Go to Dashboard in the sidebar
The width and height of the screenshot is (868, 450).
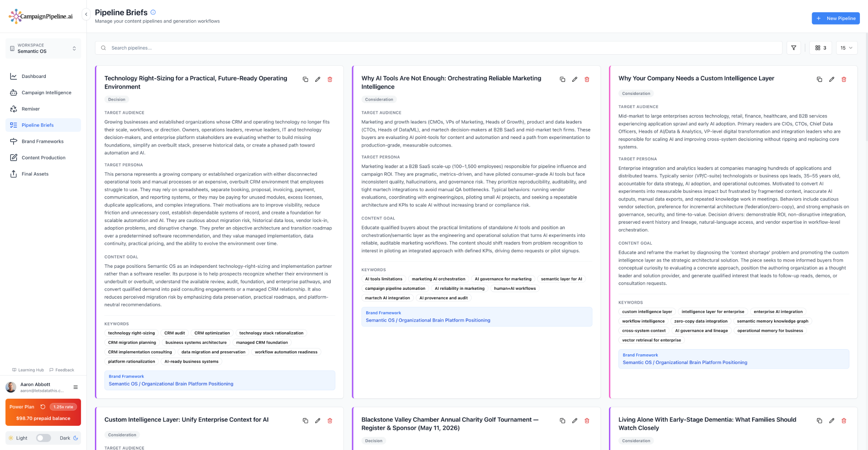(x=43, y=76)
